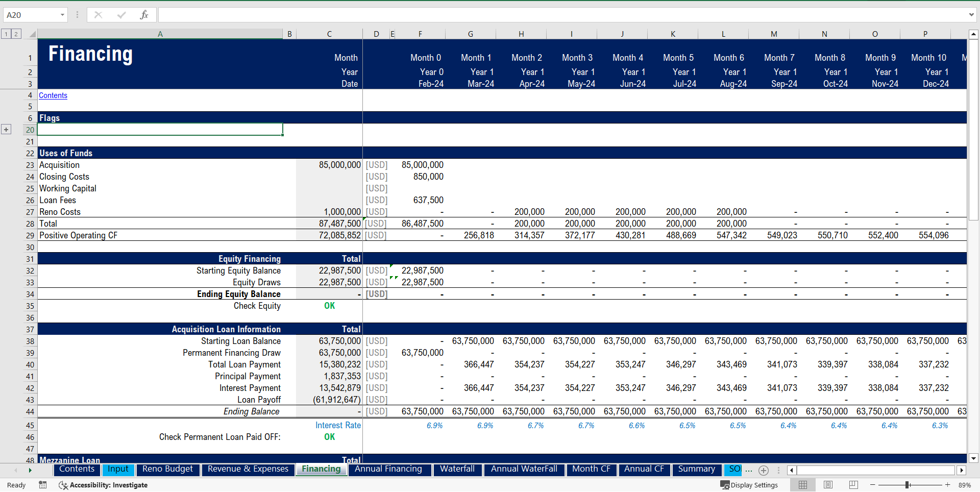Select the Principal Payment 1,837,353 cell

[329, 376]
